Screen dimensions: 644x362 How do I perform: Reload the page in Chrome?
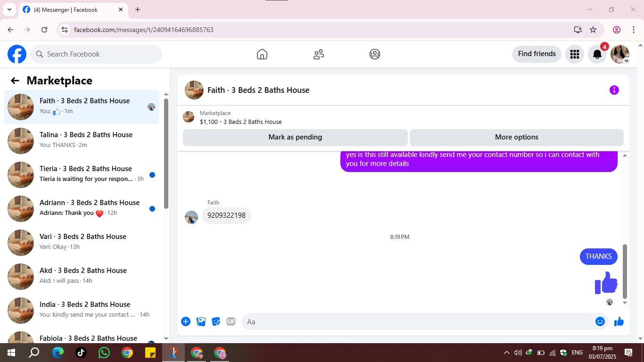[x=44, y=30]
